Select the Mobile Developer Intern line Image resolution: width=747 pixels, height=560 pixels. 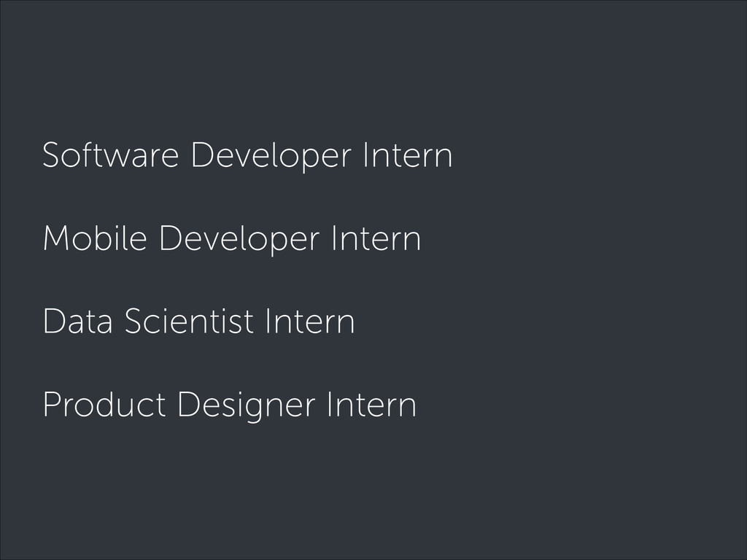pyautogui.click(x=232, y=238)
